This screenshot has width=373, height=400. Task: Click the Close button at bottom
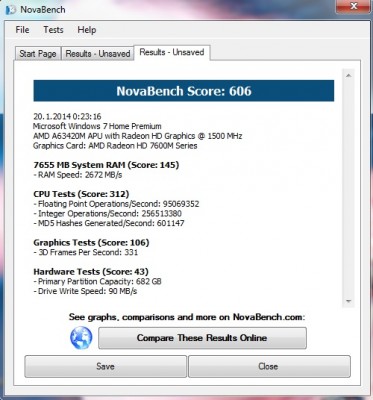(x=269, y=366)
